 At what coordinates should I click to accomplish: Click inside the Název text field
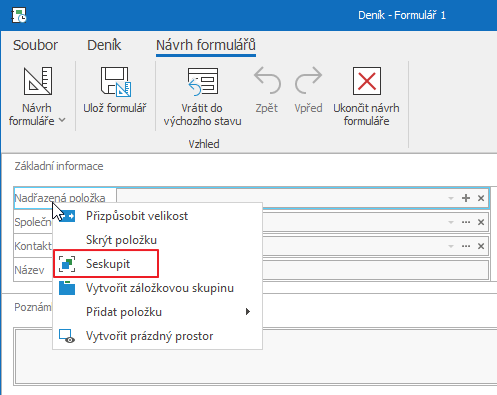click(x=376, y=270)
